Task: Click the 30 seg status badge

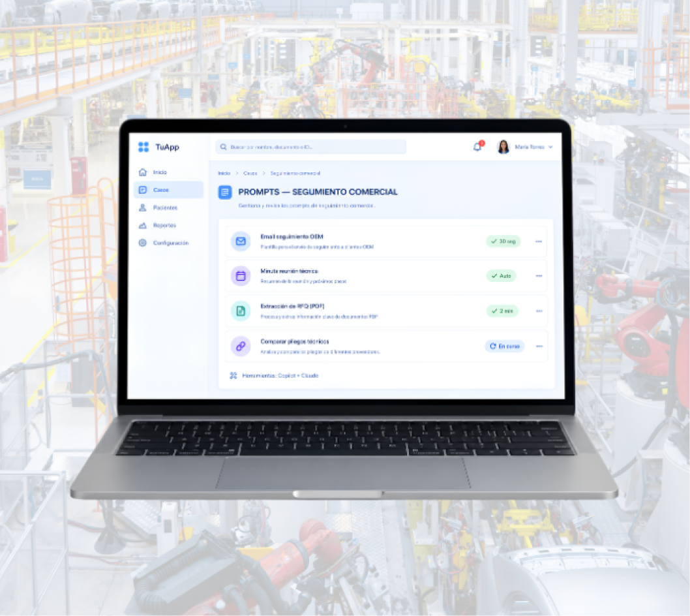Action: 503,241
